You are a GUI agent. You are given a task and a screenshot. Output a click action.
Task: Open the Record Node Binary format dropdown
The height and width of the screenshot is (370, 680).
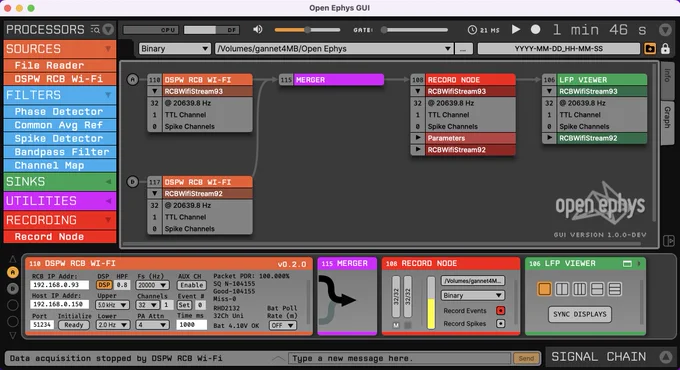[x=473, y=295]
